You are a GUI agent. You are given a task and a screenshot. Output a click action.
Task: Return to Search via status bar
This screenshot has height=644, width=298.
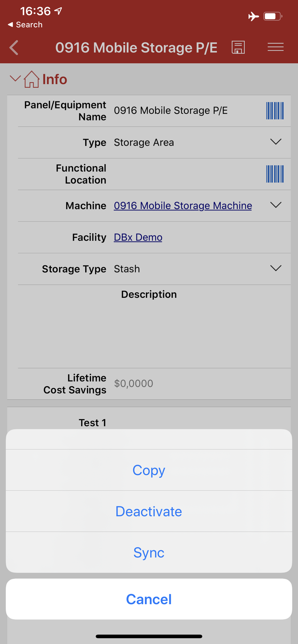click(25, 25)
